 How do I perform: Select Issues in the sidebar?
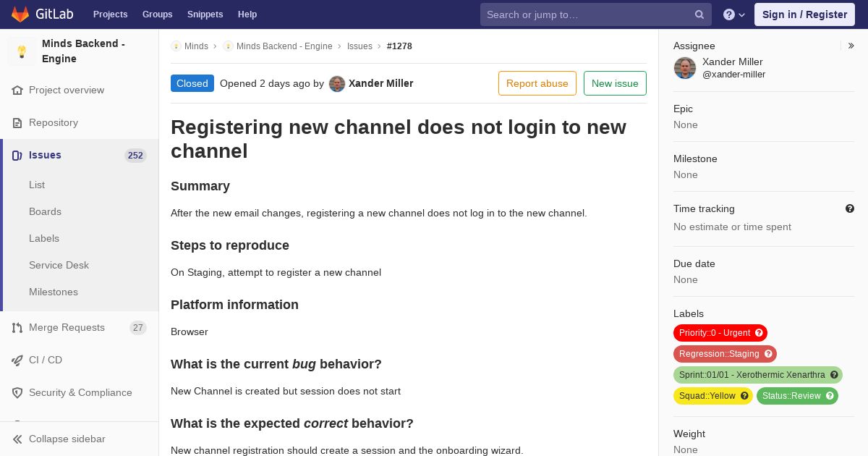(45, 156)
